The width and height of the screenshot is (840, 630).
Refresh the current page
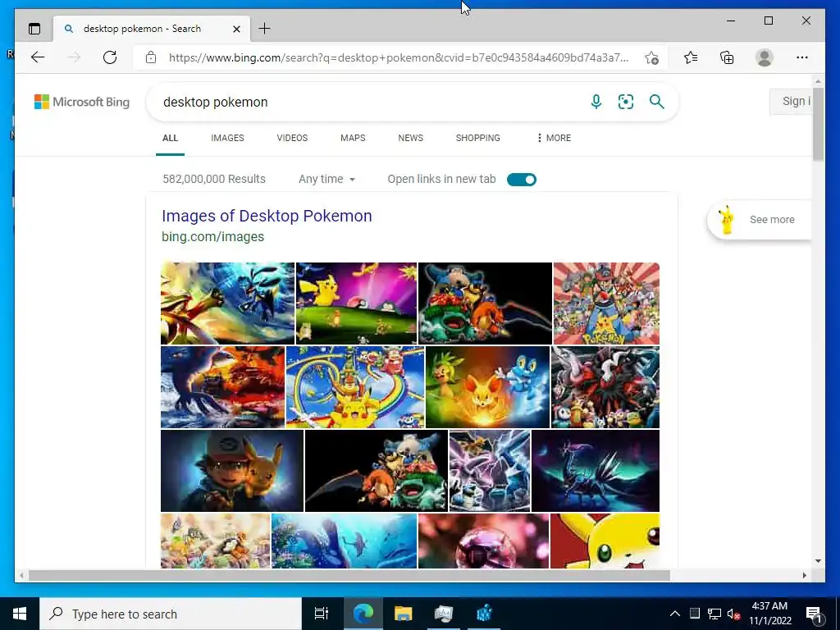pos(110,57)
